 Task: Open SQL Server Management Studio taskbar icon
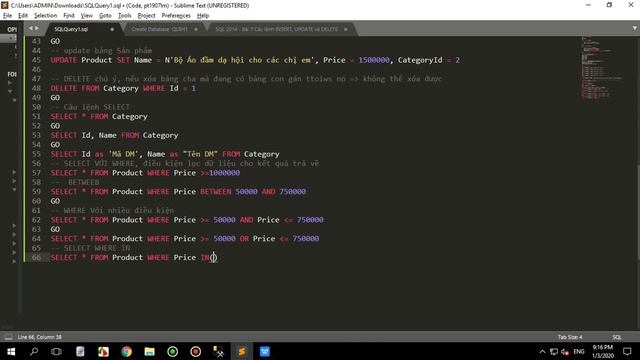218,351
